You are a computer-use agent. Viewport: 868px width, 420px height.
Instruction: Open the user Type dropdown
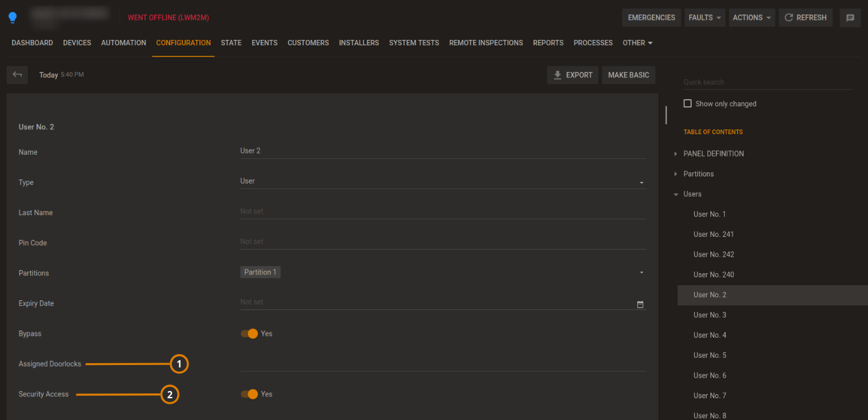[641, 182]
